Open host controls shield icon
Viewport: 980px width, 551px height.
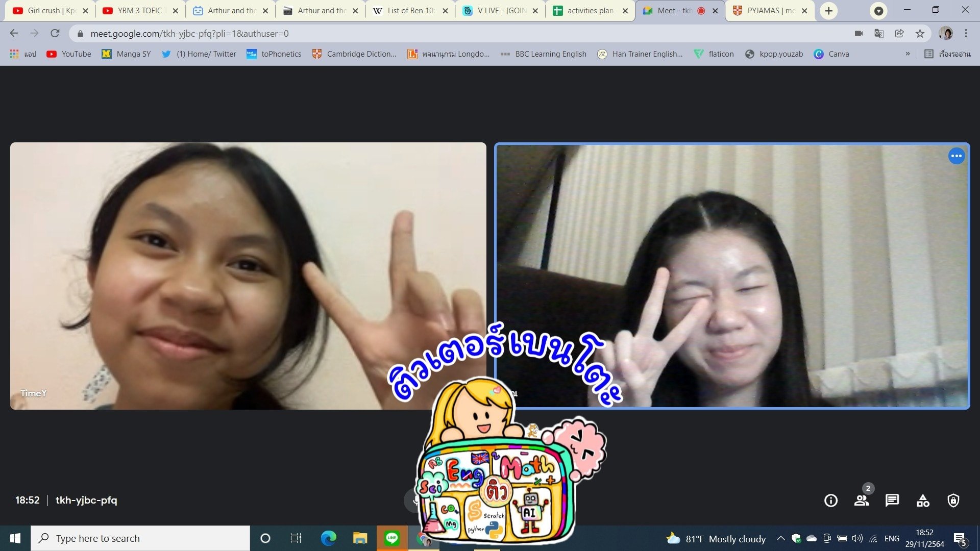(x=953, y=500)
